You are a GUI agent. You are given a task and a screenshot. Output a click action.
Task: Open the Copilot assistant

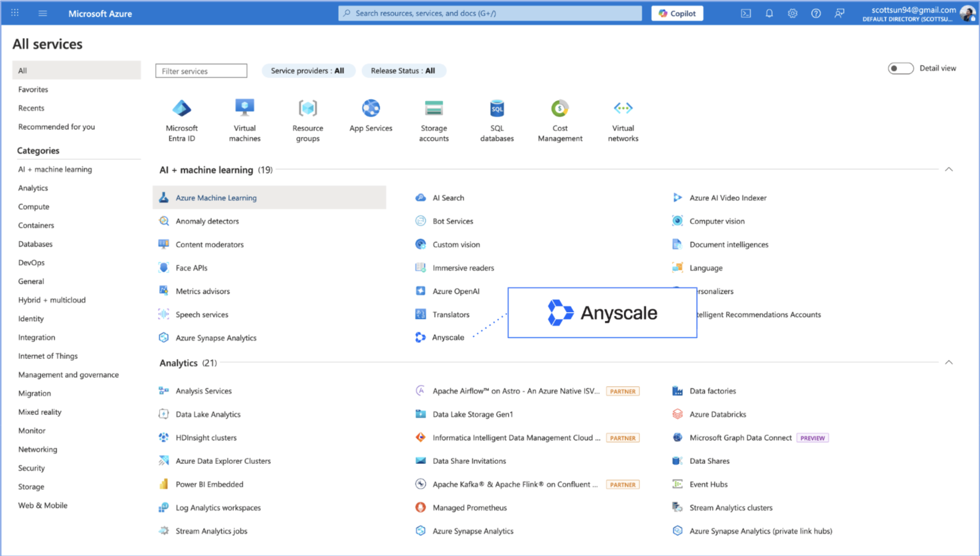coord(677,13)
